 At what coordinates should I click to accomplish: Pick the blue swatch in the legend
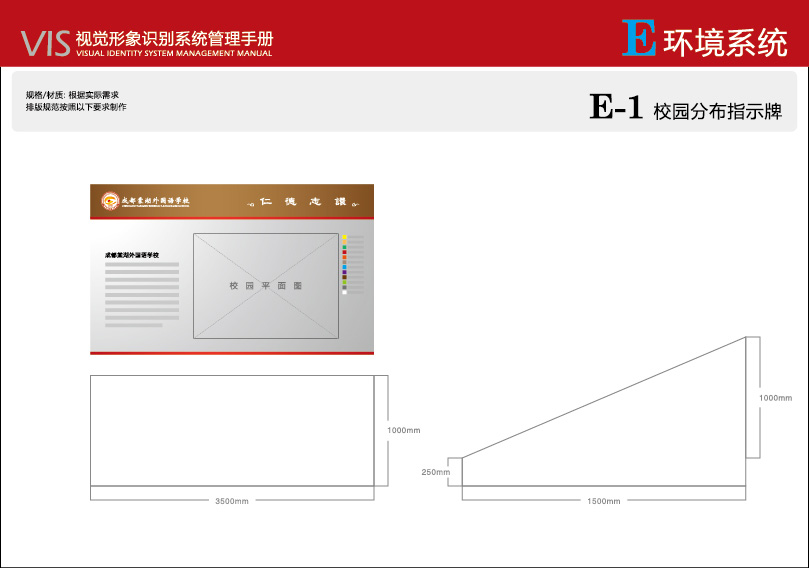345,268
